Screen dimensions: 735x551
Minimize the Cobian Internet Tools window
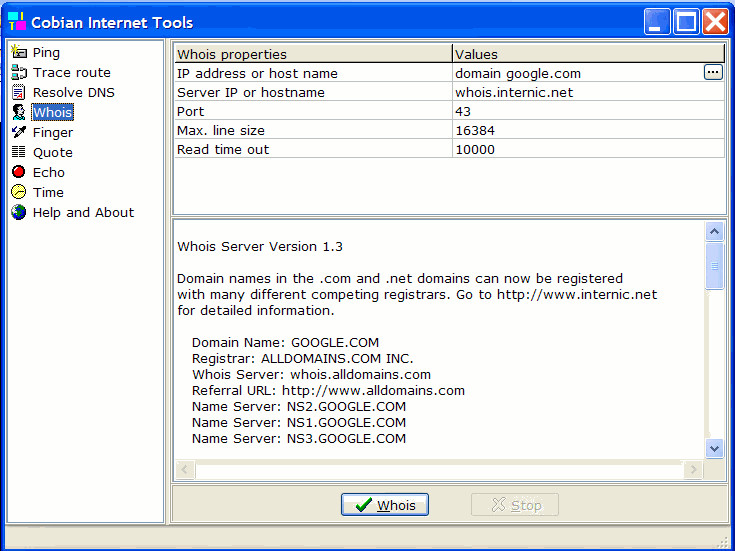pyautogui.click(x=657, y=22)
